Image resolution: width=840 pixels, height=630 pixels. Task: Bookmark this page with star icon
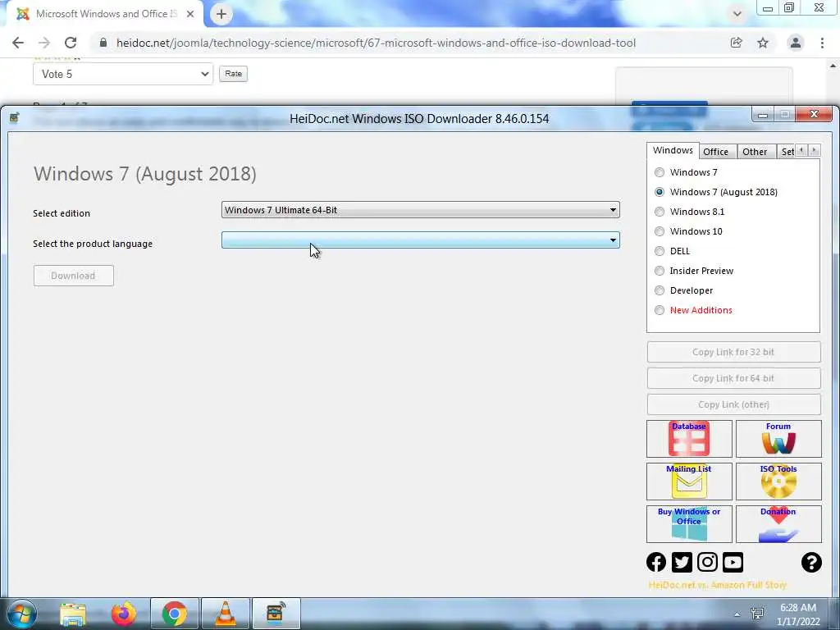pos(763,43)
